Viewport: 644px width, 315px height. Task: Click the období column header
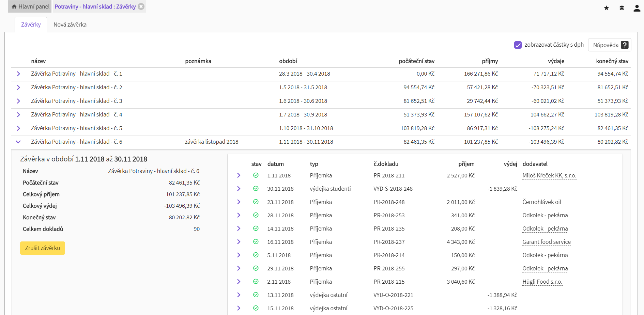(288, 61)
